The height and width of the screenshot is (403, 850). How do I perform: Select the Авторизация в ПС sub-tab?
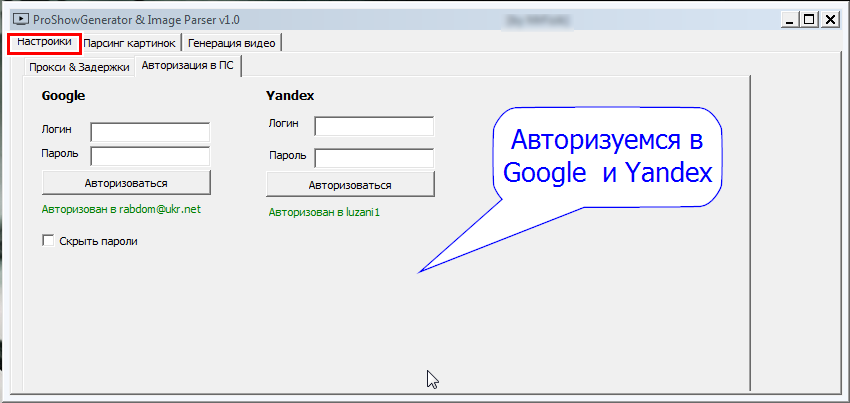[x=188, y=66]
